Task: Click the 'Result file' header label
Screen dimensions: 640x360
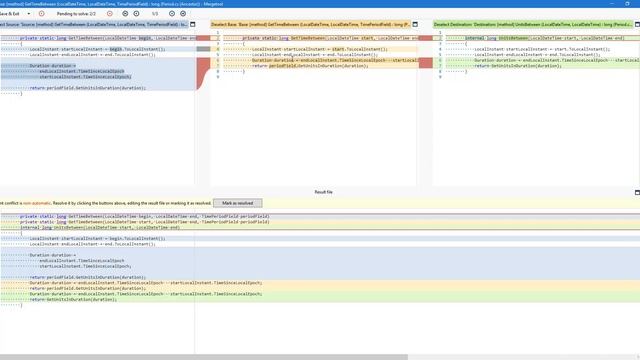Action: tap(323, 192)
